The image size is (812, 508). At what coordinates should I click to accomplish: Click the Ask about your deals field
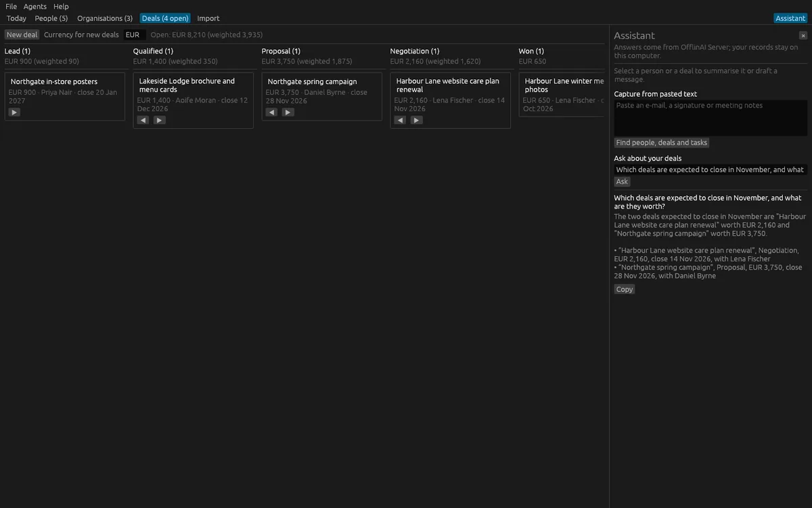click(x=710, y=170)
